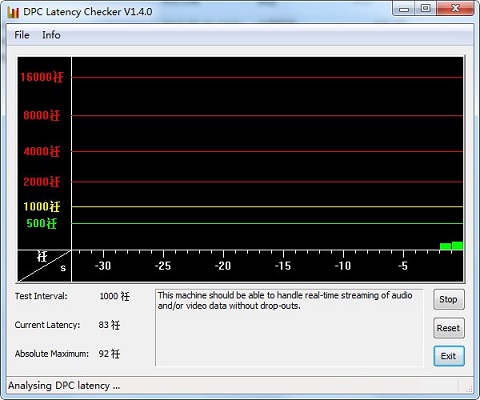Click the Test Interval label

[41, 296]
